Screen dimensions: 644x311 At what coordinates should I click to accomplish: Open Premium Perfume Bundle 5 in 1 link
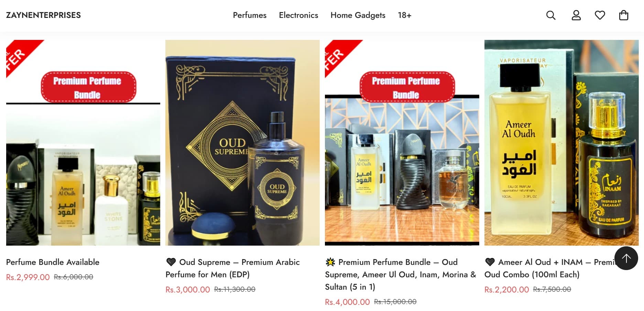click(x=401, y=275)
